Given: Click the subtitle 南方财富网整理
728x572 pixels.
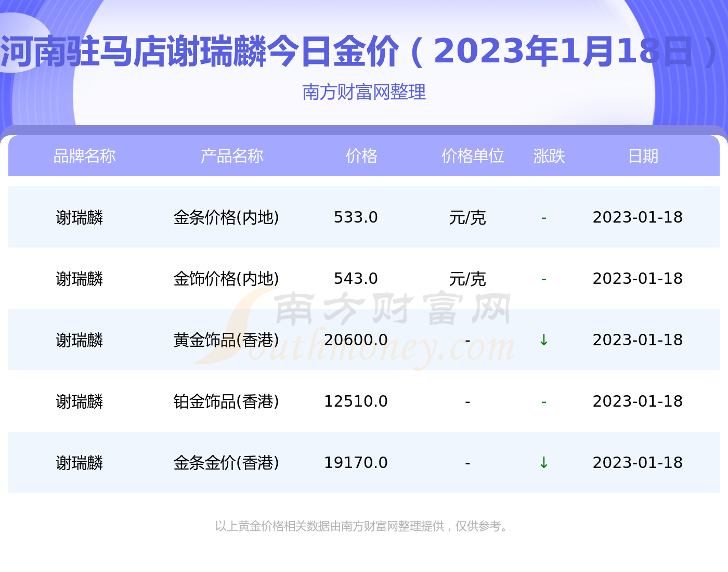Looking at the screenshot, I should [x=364, y=92].
